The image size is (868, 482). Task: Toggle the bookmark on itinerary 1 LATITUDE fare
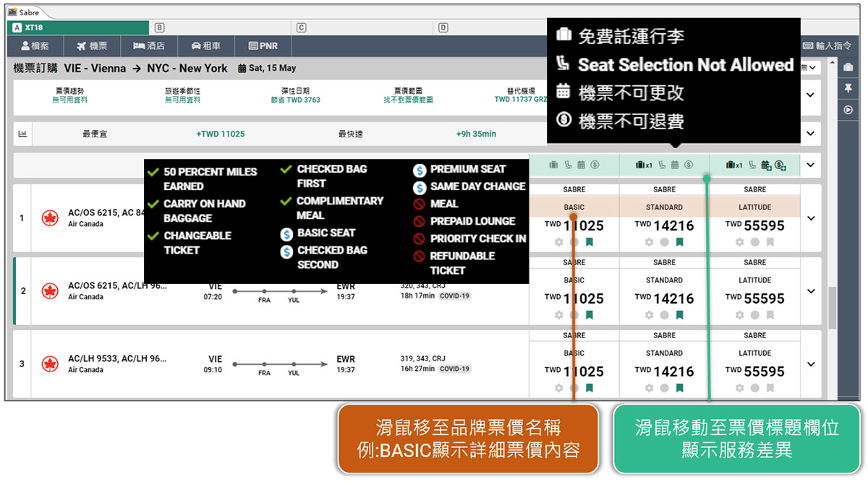click(770, 242)
